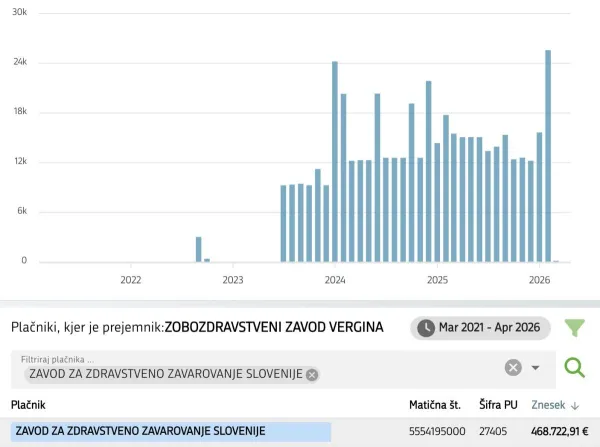
Task: Click the Znesek sort arrow icon
Action: 574,406
